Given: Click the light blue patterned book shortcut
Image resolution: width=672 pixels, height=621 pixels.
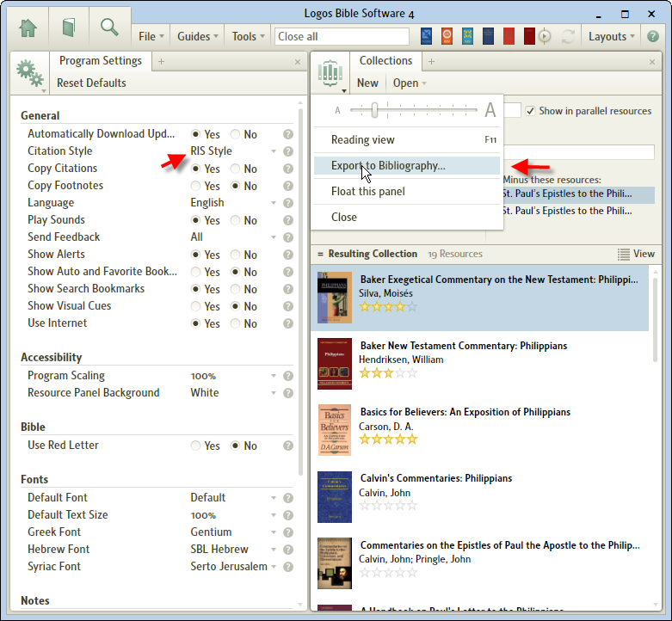Looking at the screenshot, I should point(467,36).
